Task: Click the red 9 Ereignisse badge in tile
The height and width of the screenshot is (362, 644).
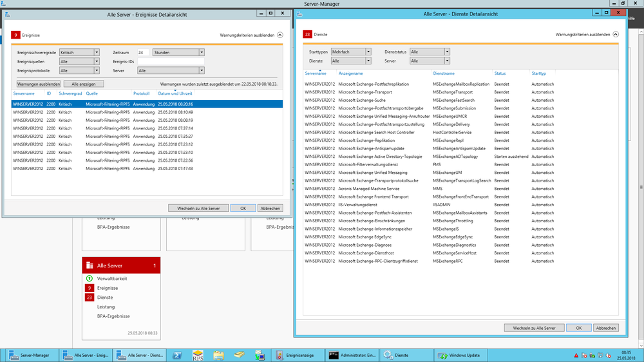Action: point(90,288)
